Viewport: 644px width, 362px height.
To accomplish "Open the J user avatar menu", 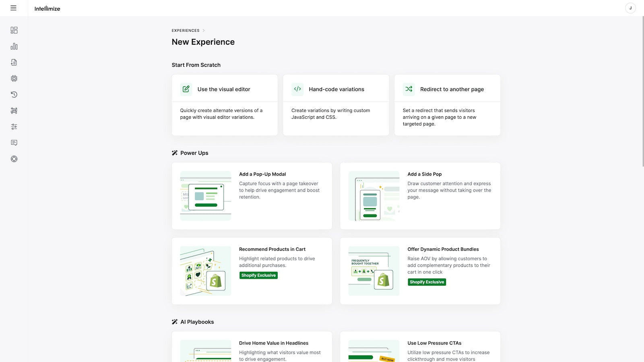I will (630, 8).
